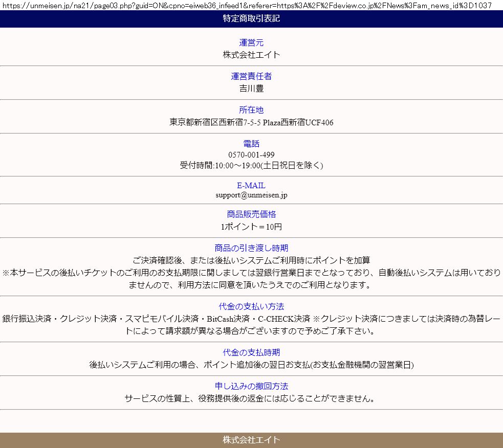Select the 商品販売価格 heading

[x=251, y=215]
